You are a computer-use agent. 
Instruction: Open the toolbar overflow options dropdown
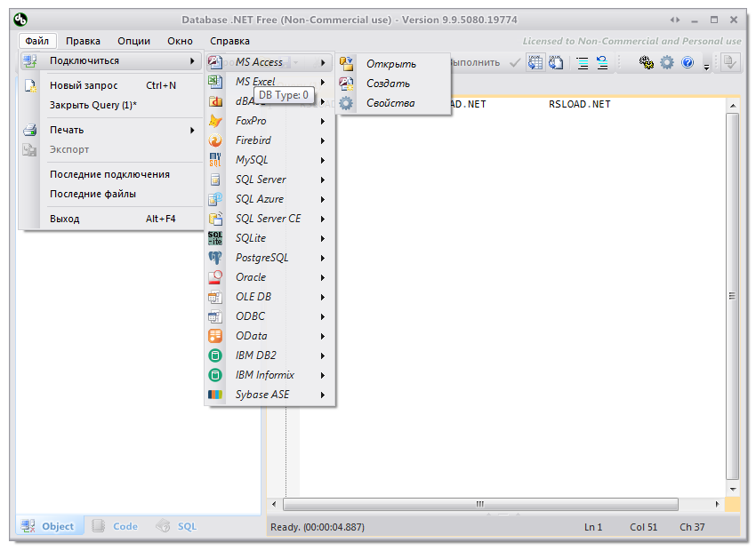coord(706,65)
